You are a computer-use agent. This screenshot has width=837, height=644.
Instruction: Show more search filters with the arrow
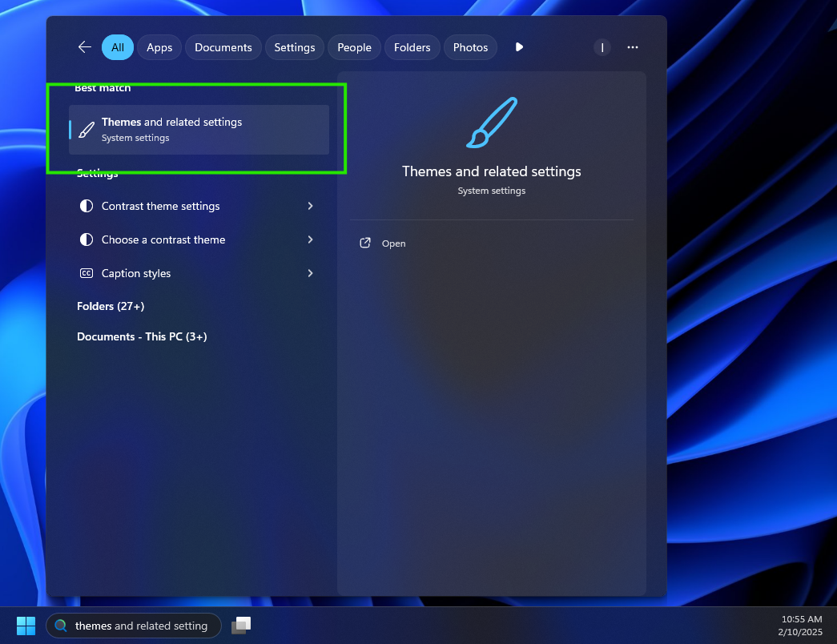tap(519, 47)
